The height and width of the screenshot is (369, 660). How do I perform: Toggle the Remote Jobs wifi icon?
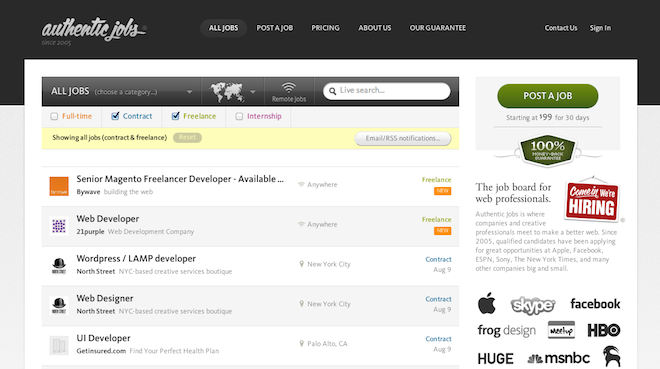pyautogui.click(x=289, y=88)
